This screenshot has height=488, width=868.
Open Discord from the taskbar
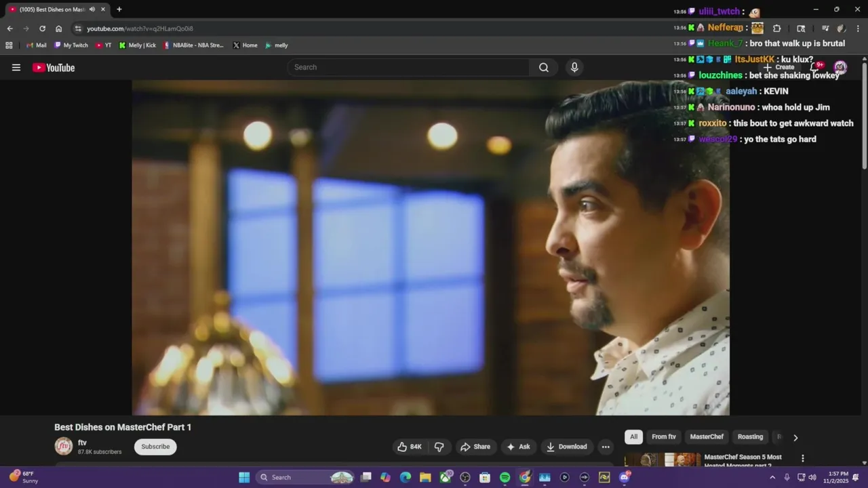click(x=625, y=478)
